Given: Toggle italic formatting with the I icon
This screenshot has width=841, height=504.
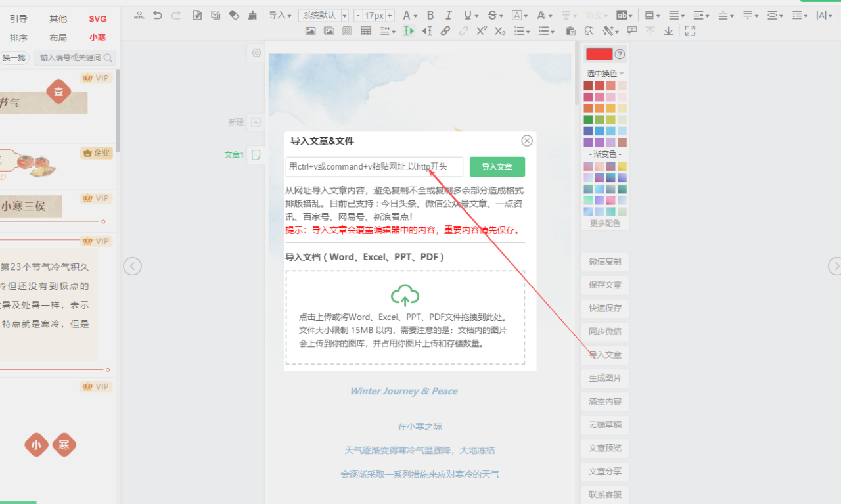Looking at the screenshot, I should pyautogui.click(x=449, y=15).
